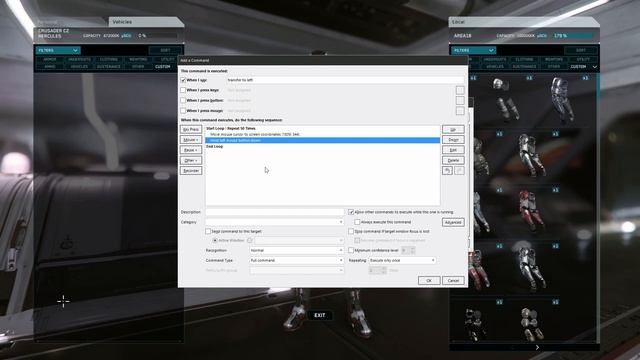The image size is (640, 360).
Task: Cancel the Add a Command dialog
Action: click(x=453, y=280)
